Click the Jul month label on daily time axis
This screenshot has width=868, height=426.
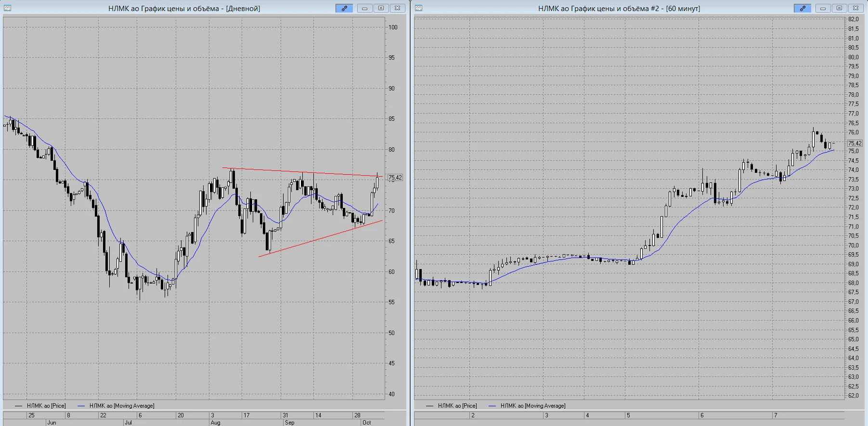(128, 423)
